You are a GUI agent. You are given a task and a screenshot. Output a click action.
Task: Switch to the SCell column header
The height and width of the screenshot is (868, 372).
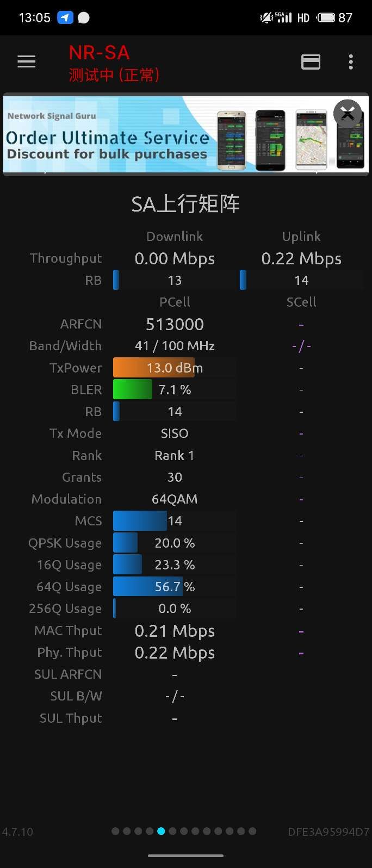301,301
